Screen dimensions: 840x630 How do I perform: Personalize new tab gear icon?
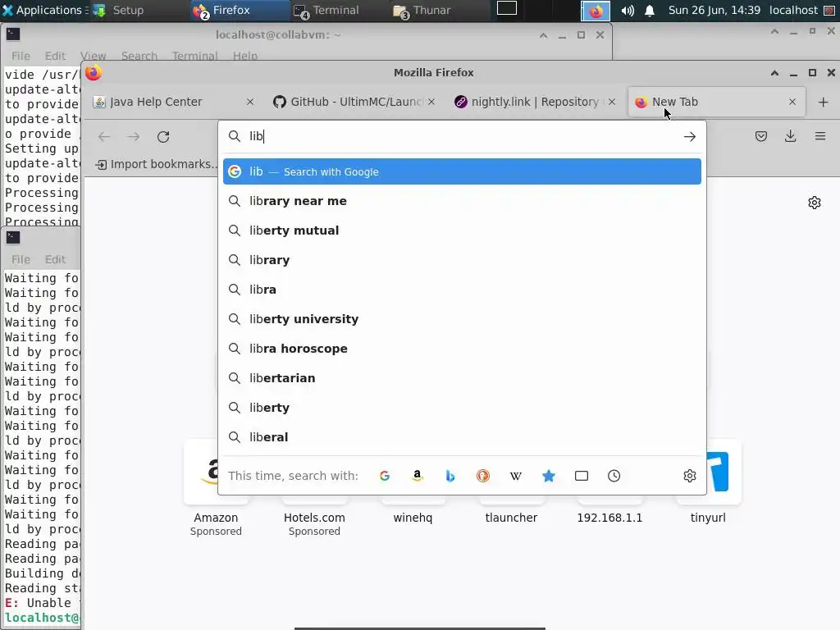pos(815,203)
